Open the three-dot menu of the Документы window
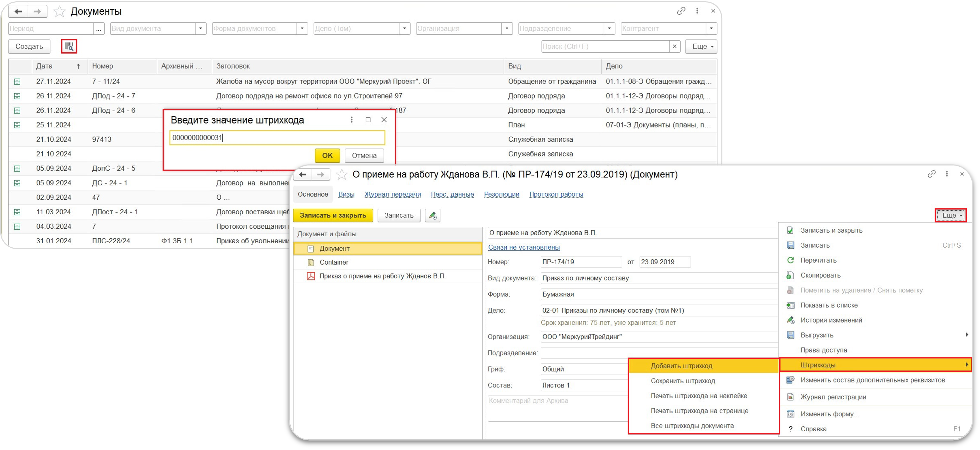Screen dimensions: 980x450 click(x=697, y=11)
